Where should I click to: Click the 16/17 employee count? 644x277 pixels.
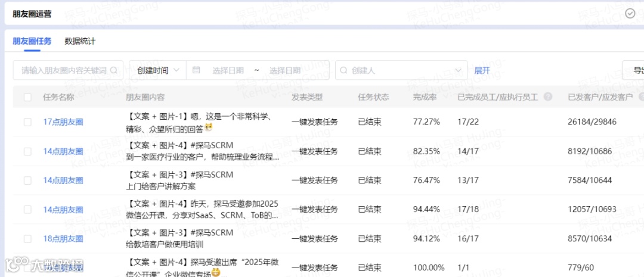tap(468, 239)
